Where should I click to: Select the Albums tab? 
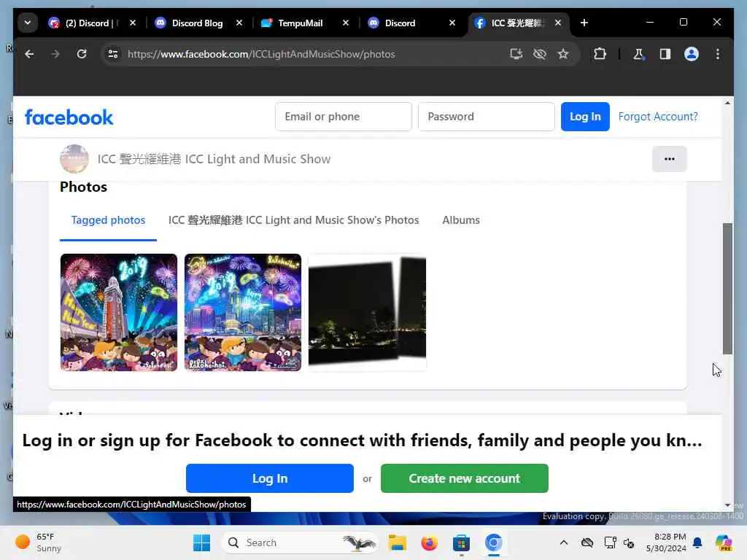pos(461,220)
